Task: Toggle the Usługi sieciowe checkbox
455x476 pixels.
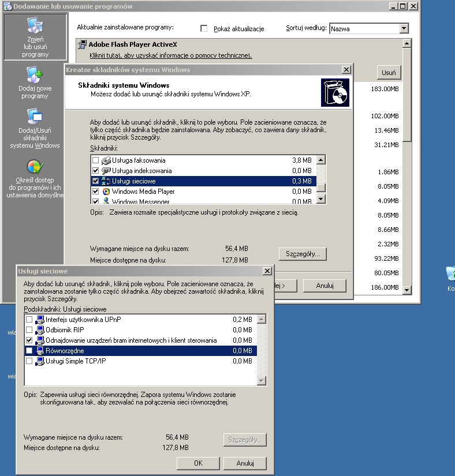Action: [x=96, y=181]
